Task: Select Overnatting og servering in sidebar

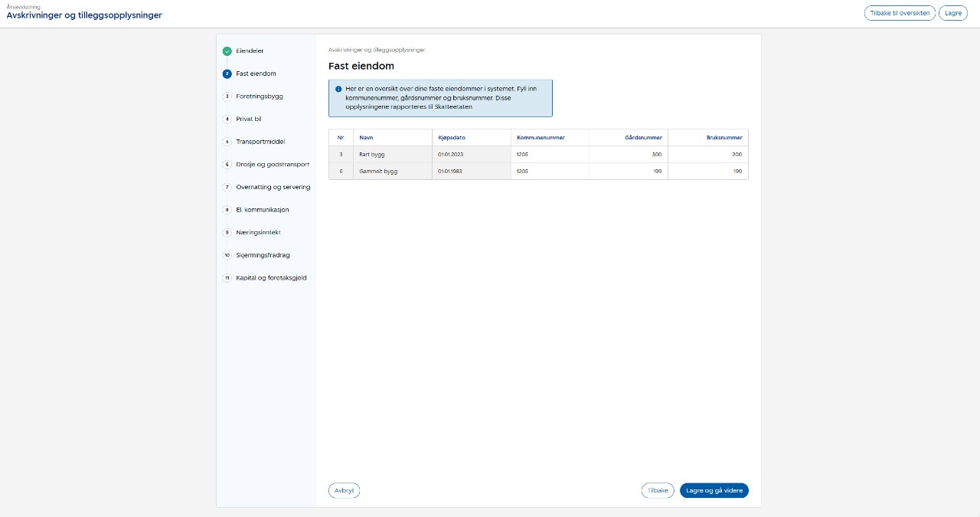Action: click(x=273, y=187)
